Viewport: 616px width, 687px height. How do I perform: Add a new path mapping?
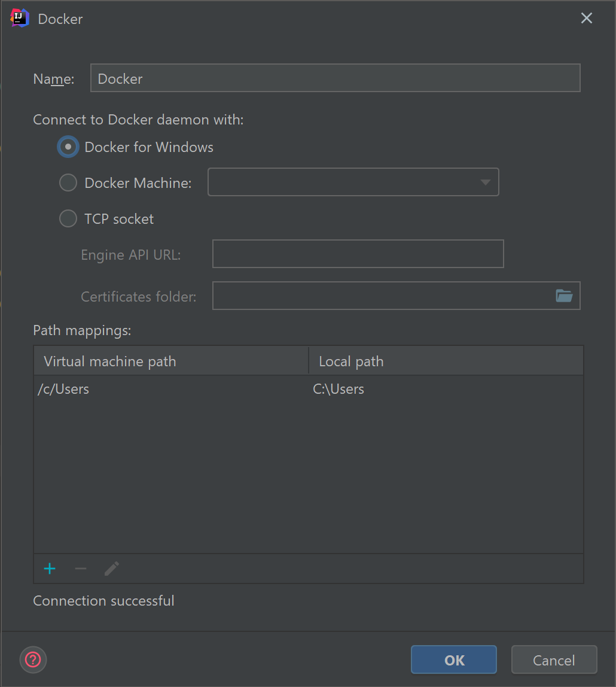pyautogui.click(x=50, y=569)
